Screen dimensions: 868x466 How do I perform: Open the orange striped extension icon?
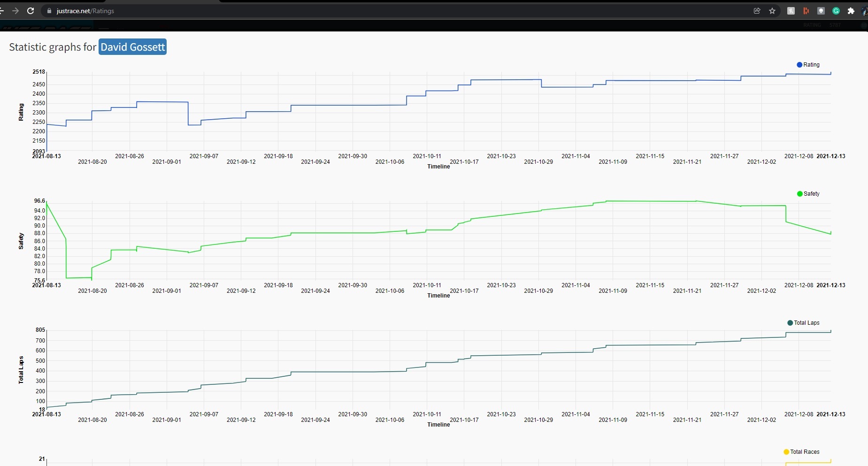(806, 11)
